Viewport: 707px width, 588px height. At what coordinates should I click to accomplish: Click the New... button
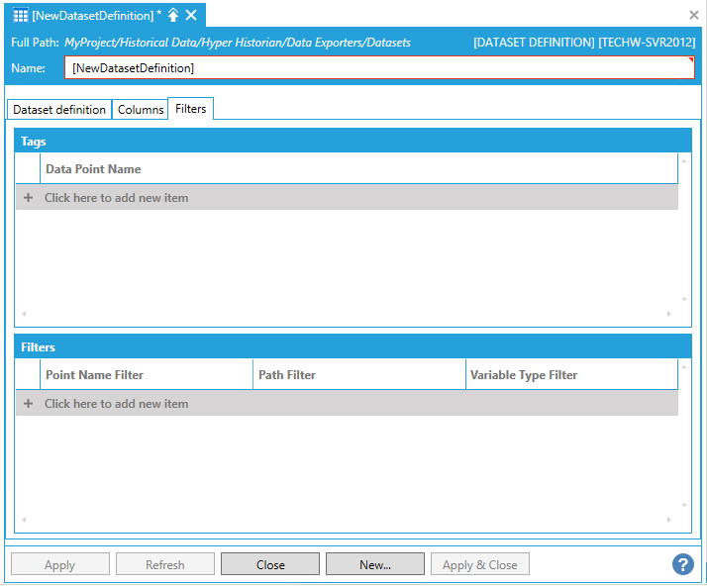tap(375, 564)
